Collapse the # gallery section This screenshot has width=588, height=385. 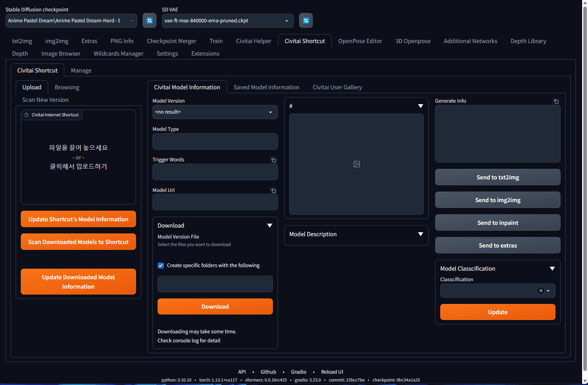point(421,106)
